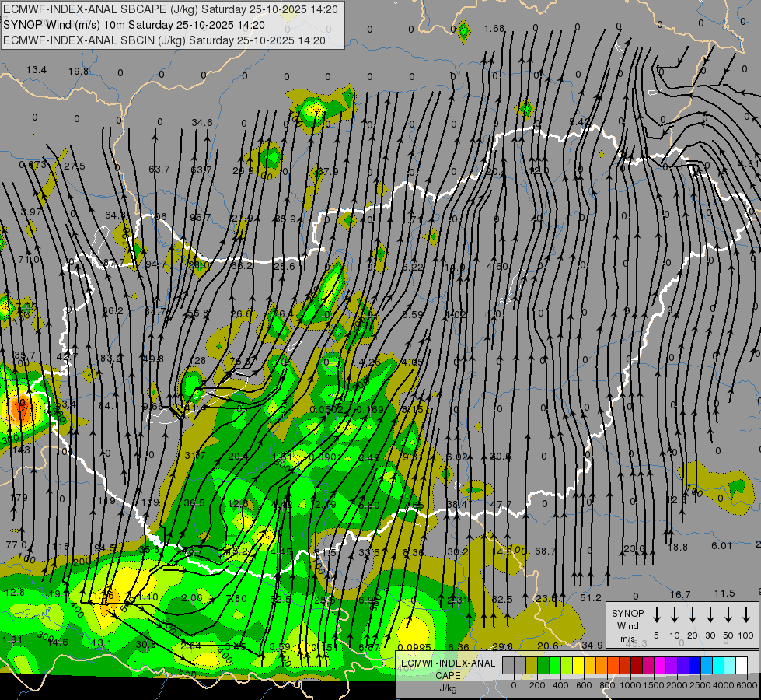Select the 2000 tick label on CAPE scale
Screen dimensions: 761x700
point(677,685)
